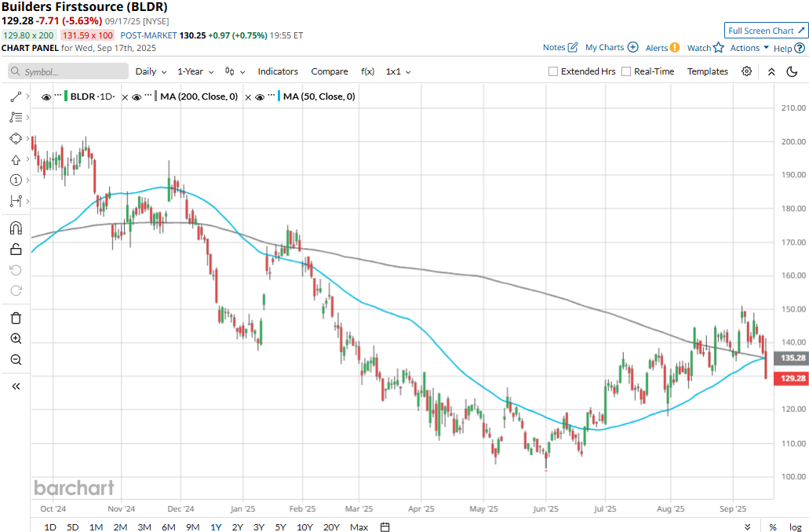Click the green BLDR series color marker

pyautogui.click(x=66, y=97)
